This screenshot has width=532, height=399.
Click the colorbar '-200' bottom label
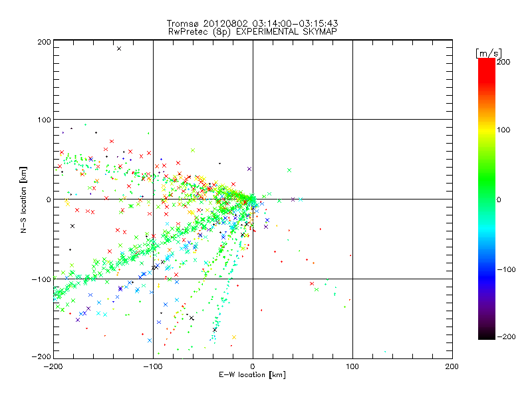pyautogui.click(x=506, y=336)
